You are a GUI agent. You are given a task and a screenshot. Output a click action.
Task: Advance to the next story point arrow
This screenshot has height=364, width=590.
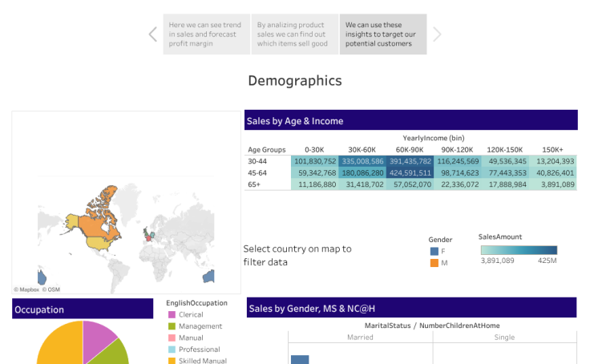(437, 34)
